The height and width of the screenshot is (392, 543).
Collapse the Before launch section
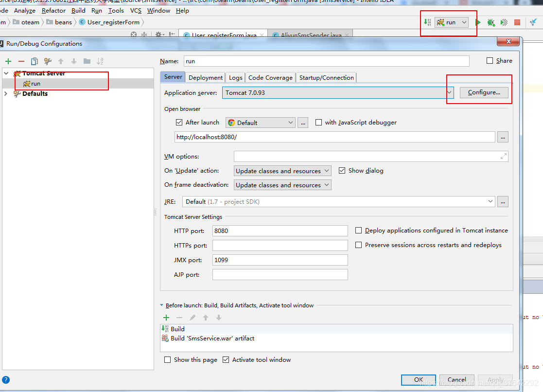click(x=162, y=305)
